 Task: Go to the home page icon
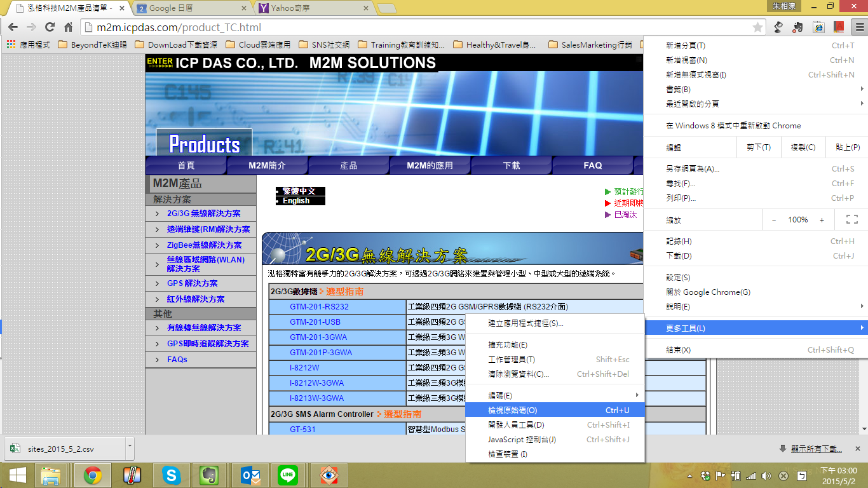point(69,27)
